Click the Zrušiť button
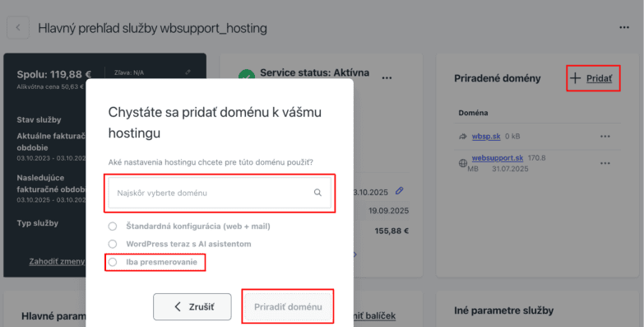Image resolution: width=644 pixels, height=327 pixels. click(x=192, y=307)
